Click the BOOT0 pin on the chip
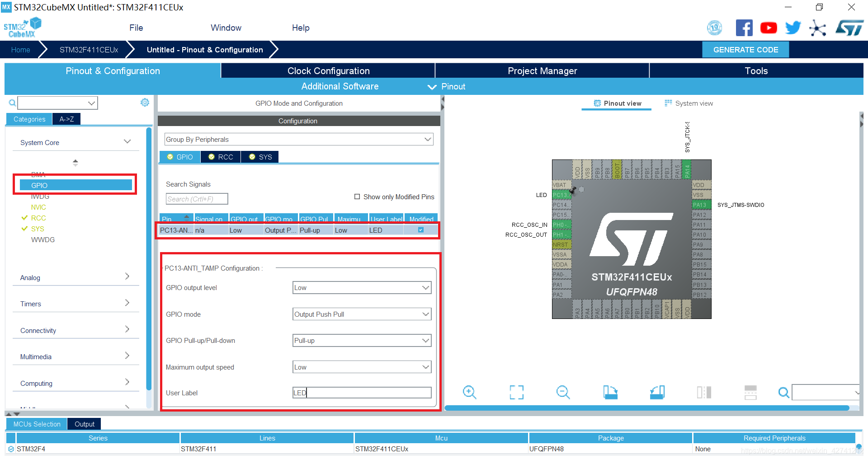The width and height of the screenshot is (868, 459). click(x=618, y=170)
